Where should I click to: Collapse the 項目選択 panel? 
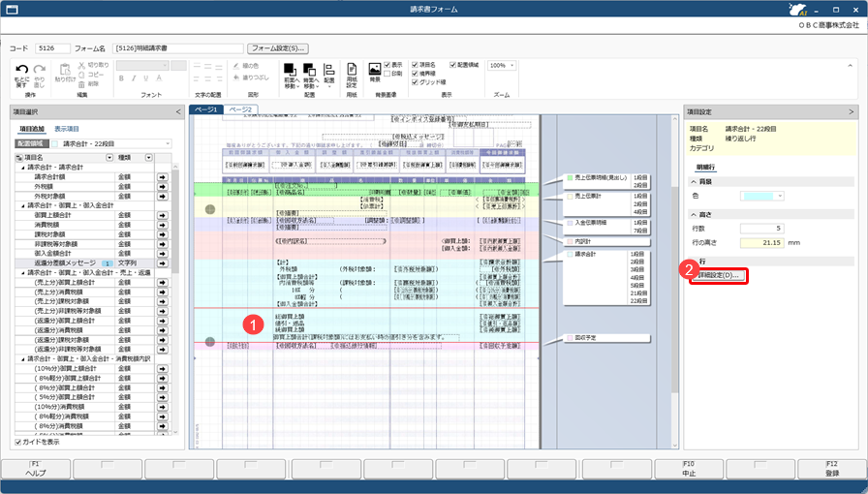click(178, 111)
